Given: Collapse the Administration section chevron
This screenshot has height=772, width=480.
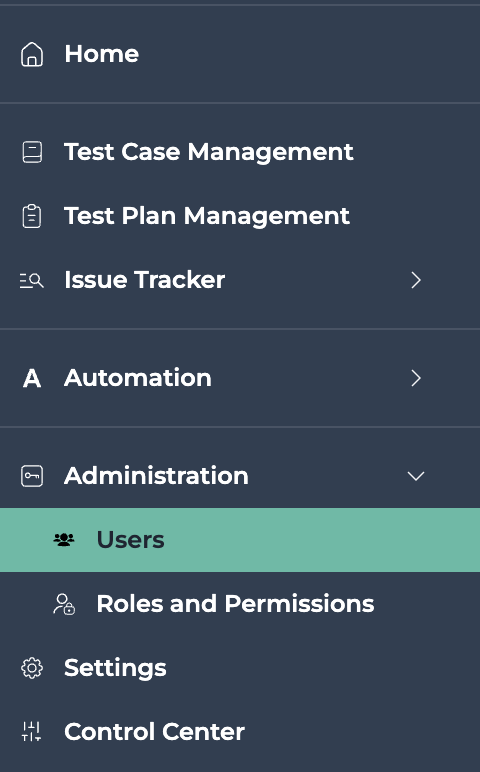Looking at the screenshot, I should pyautogui.click(x=416, y=476).
